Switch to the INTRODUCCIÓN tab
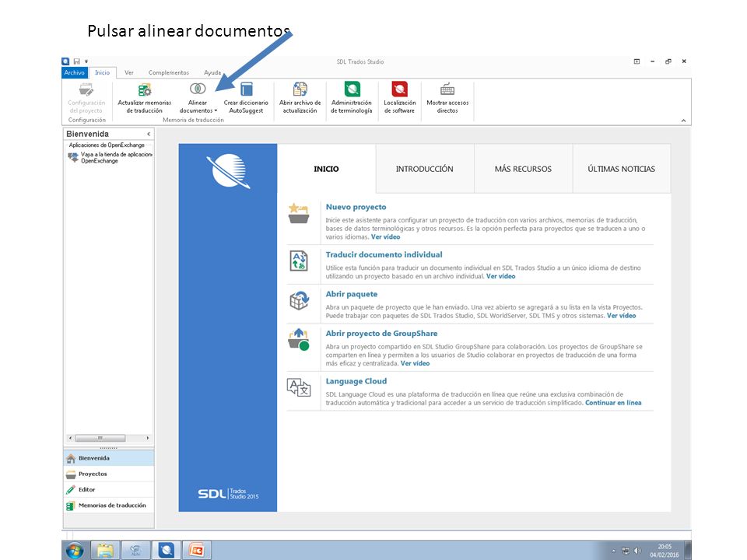The image size is (747, 560). point(425,169)
